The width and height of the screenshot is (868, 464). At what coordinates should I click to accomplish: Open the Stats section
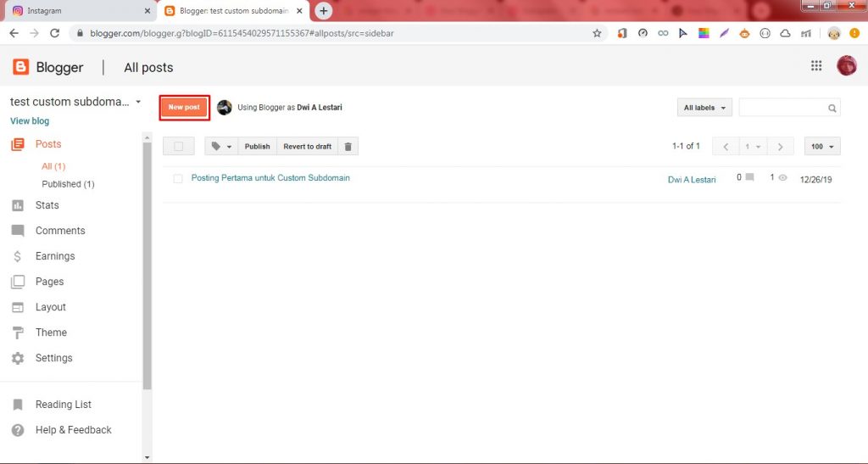click(x=47, y=205)
